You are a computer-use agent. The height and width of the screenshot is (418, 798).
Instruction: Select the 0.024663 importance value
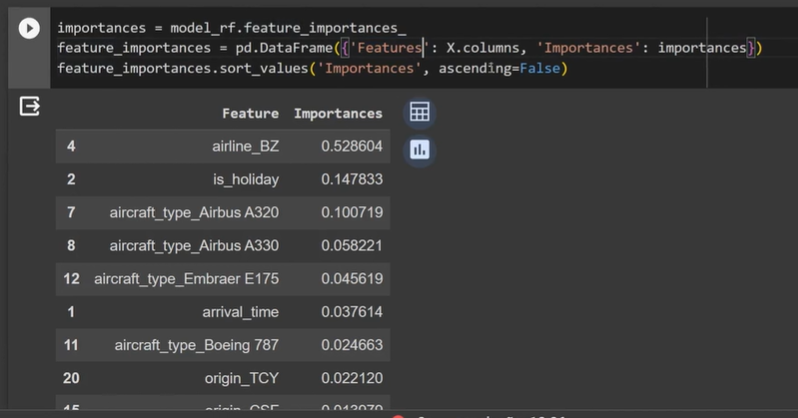[352, 345]
